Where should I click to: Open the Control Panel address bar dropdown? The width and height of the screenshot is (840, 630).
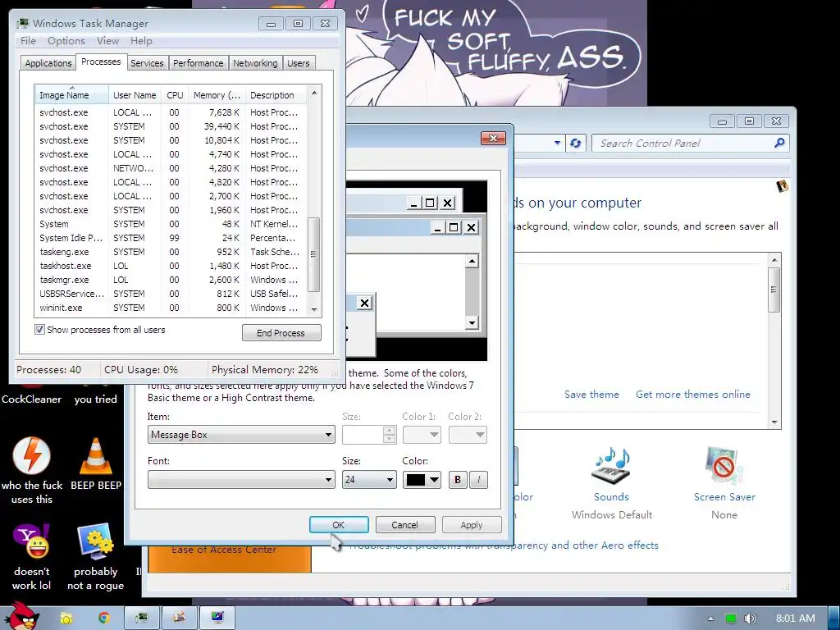click(557, 143)
